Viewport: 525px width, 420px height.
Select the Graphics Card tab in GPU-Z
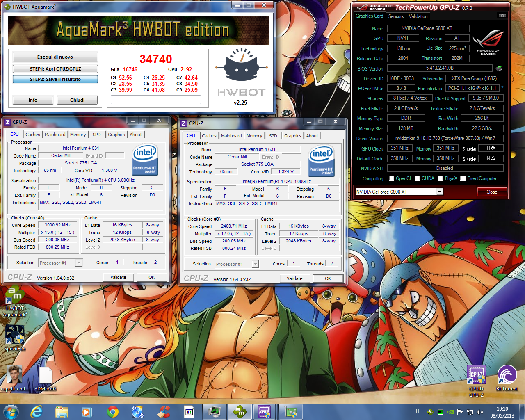tap(370, 16)
